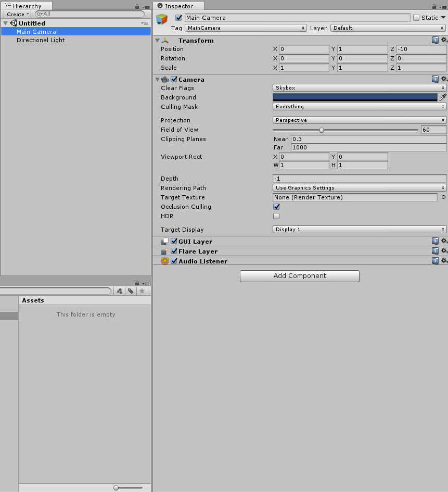448x492 pixels.
Task: Click the Add Component button
Action: 300,276
